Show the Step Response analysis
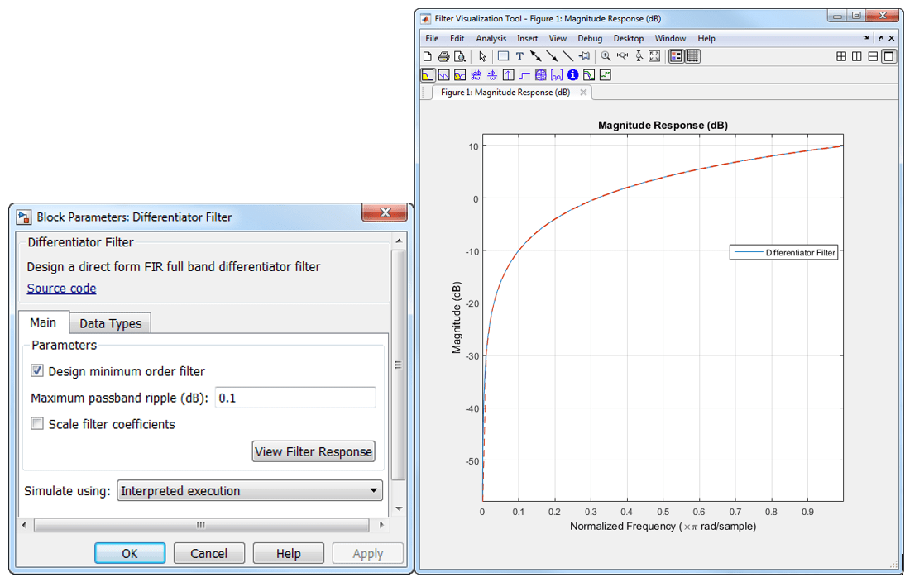The image size is (924, 582). (524, 74)
